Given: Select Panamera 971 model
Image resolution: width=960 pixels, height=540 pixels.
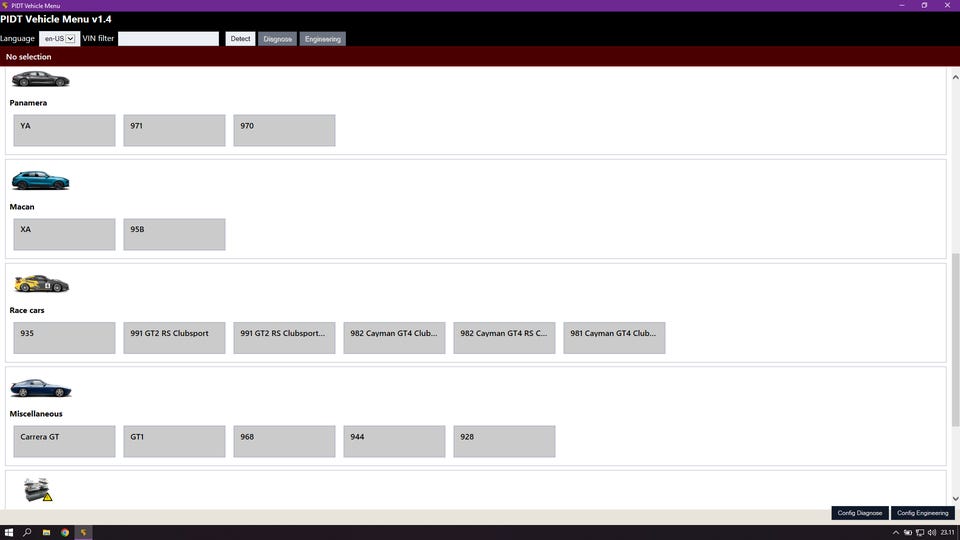Looking at the screenshot, I should click(174, 130).
